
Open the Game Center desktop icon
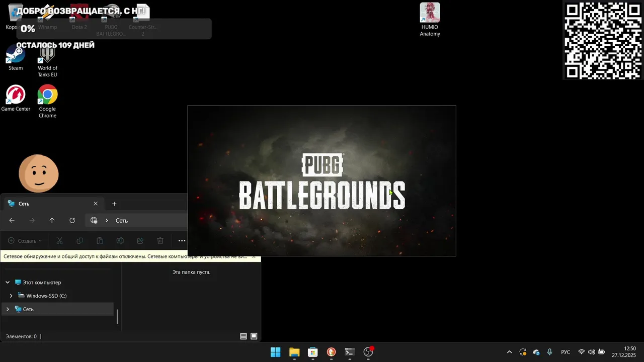point(16,99)
